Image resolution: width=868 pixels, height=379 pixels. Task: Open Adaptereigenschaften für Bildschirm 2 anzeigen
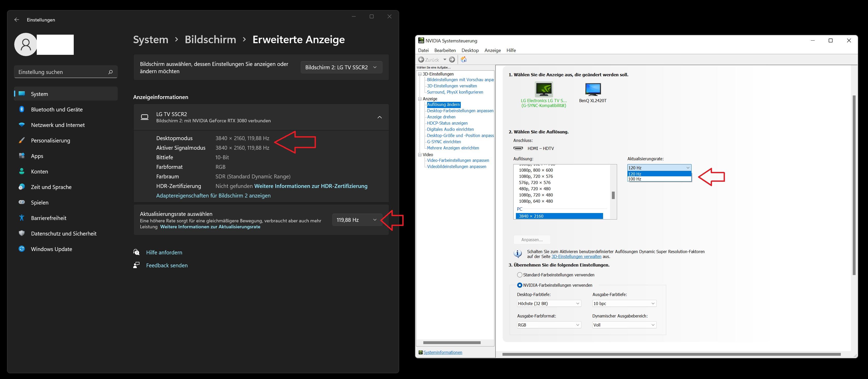(x=213, y=195)
